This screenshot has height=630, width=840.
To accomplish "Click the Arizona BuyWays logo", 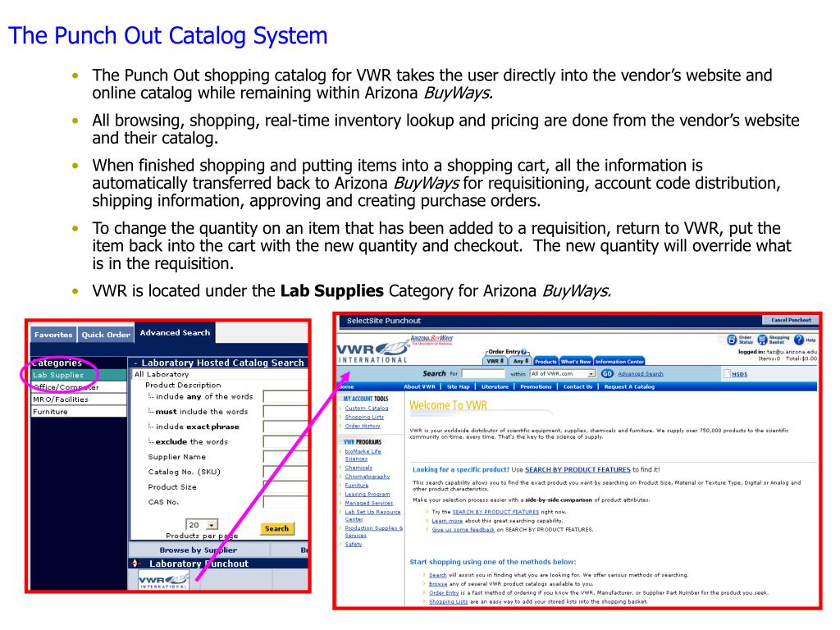I will [431, 340].
